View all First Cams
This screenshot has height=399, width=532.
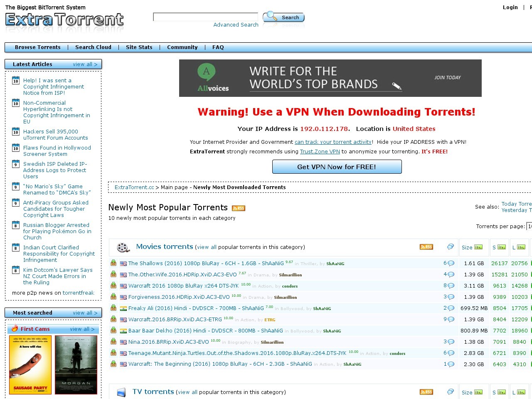[x=82, y=329]
